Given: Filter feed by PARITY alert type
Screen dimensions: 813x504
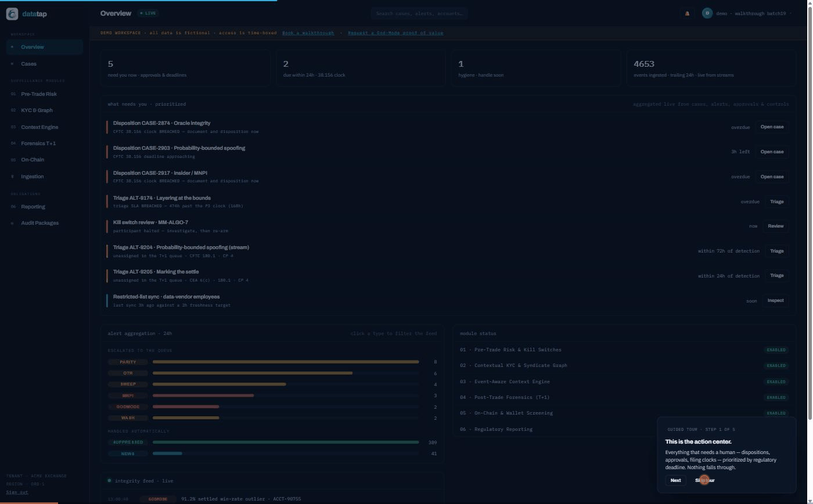Looking at the screenshot, I should pos(128,362).
